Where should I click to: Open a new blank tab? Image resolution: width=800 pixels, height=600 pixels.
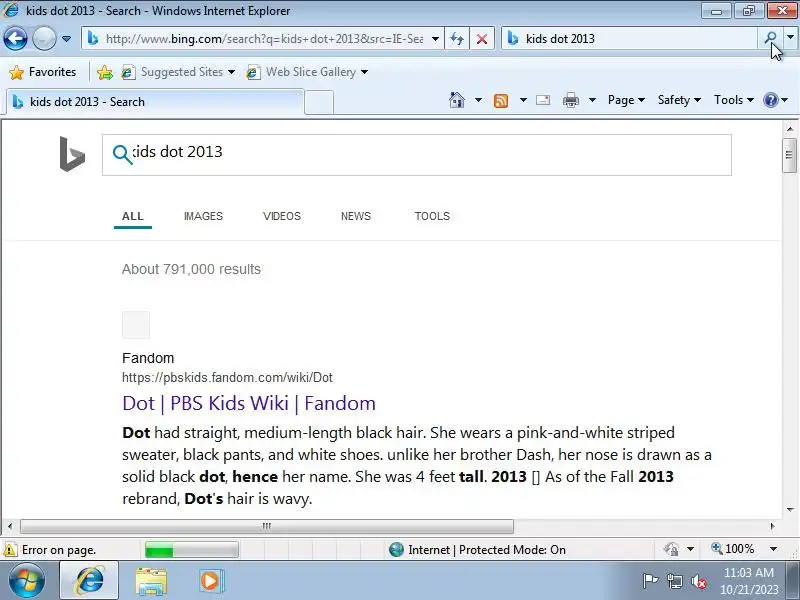[319, 102]
